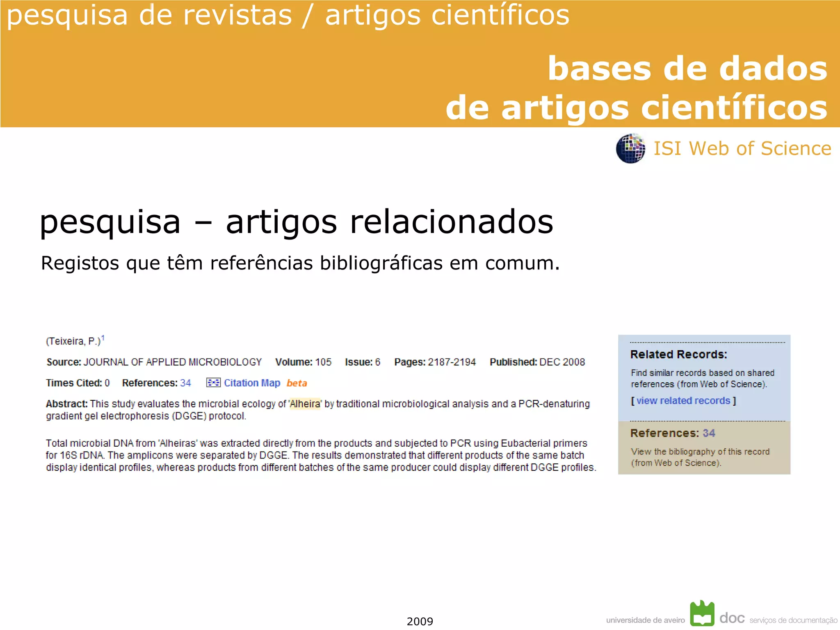840x630 pixels.
Task: Click the 'Pages: 2187-2194' value
Action: 435,362
